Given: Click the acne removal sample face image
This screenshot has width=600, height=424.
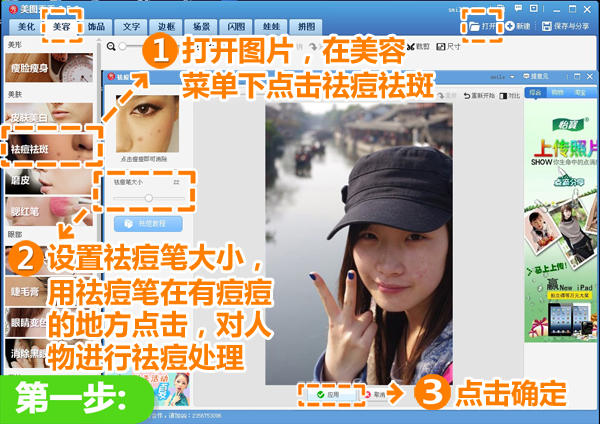Looking at the screenshot, I should 147,124.
